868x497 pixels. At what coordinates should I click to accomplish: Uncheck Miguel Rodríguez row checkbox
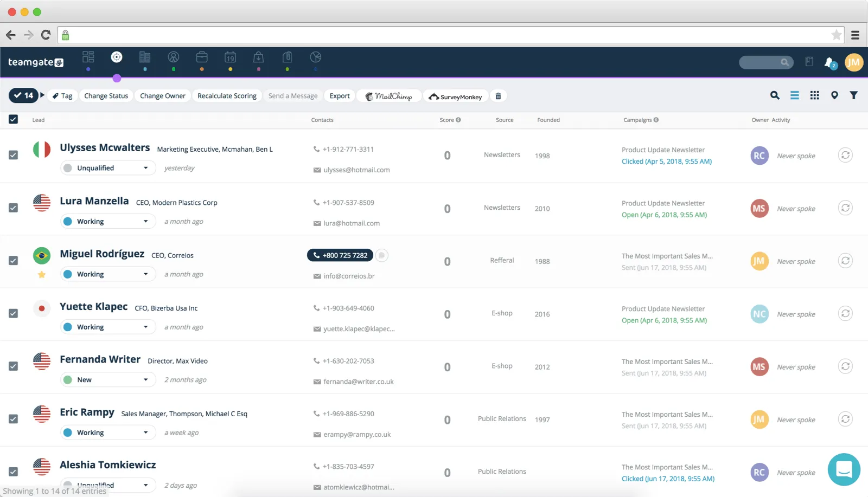(14, 261)
